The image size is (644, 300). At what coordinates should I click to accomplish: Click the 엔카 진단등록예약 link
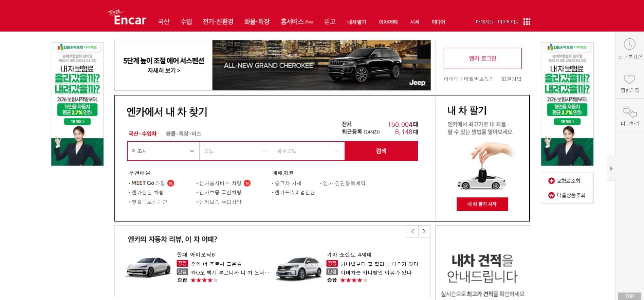[344, 183]
